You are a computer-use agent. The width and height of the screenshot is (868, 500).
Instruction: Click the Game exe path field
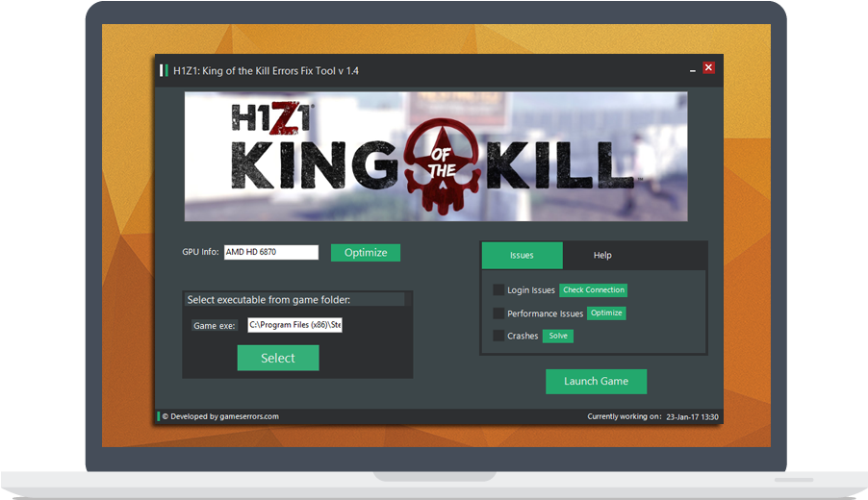[x=294, y=325]
